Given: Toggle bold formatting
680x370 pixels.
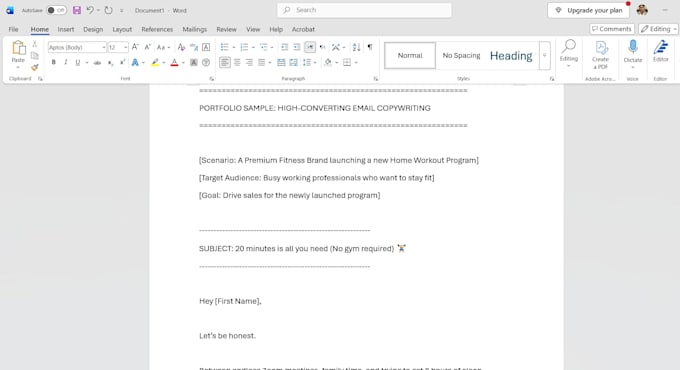Looking at the screenshot, I should pyautogui.click(x=53, y=62).
